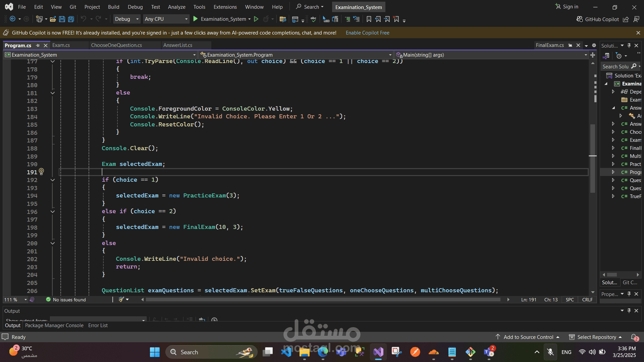Go to the previous bookmark icon
Screen dimensions: 644x362
click(378, 19)
